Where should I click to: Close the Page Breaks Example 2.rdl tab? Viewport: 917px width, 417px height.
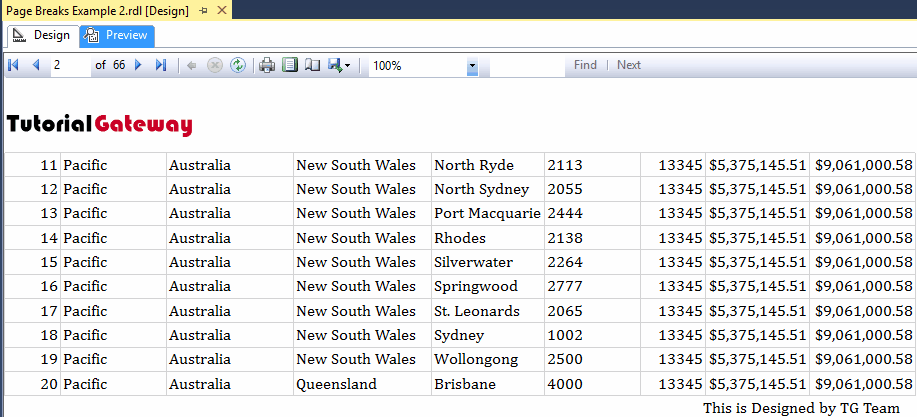point(222,9)
